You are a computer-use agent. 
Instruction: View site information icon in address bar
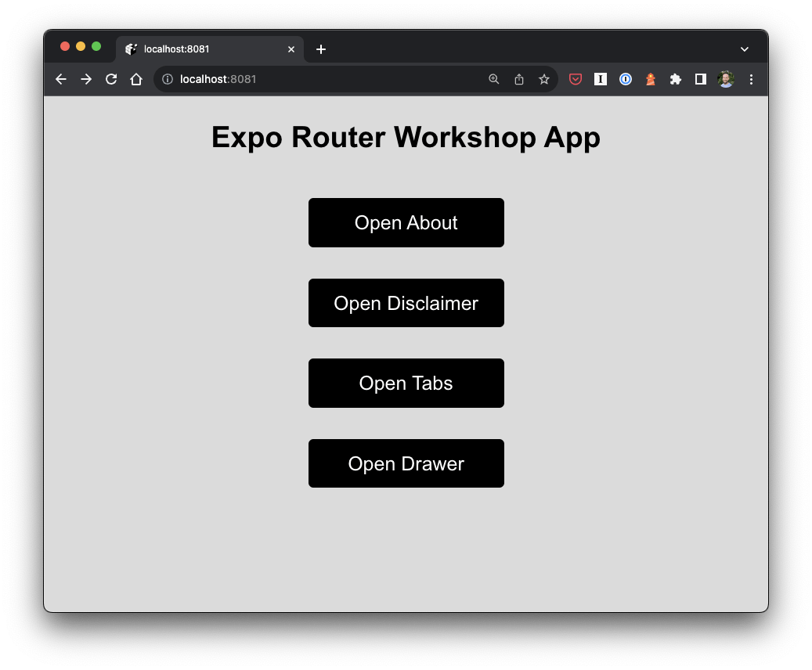(168, 79)
